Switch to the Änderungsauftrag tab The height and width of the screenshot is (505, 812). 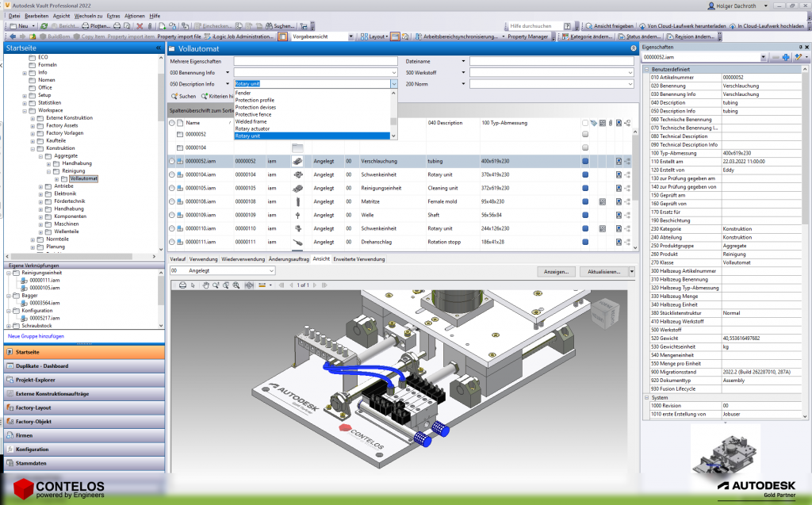[x=289, y=259]
